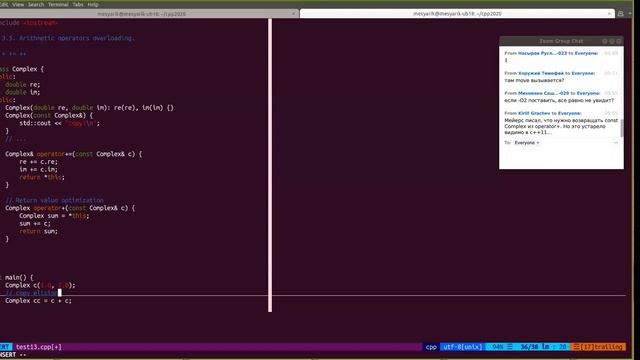This screenshot has height=360, width=640.
Task: Click the 'sum += c;' line
Action: (x=35, y=224)
